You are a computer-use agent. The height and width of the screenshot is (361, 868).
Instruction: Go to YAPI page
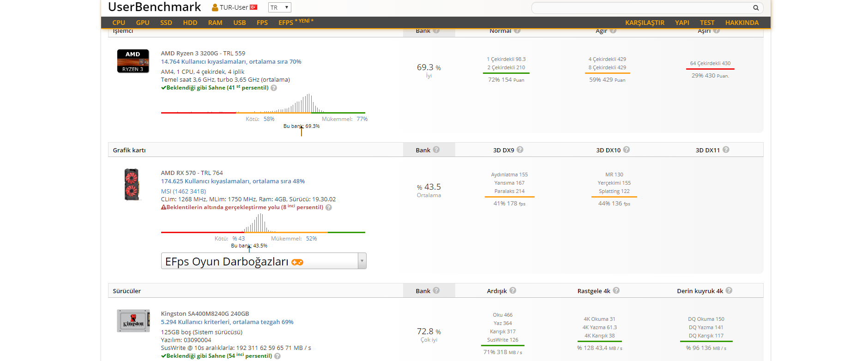pos(682,23)
